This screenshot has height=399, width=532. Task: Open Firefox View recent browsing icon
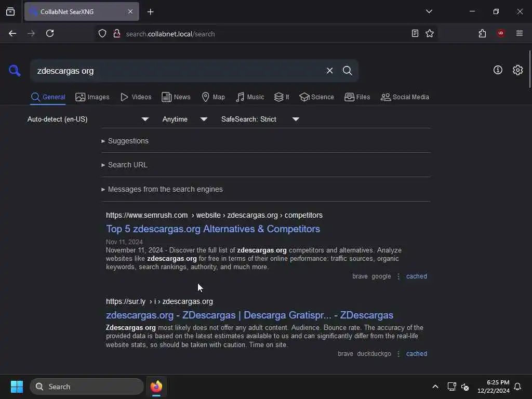pyautogui.click(x=10, y=11)
